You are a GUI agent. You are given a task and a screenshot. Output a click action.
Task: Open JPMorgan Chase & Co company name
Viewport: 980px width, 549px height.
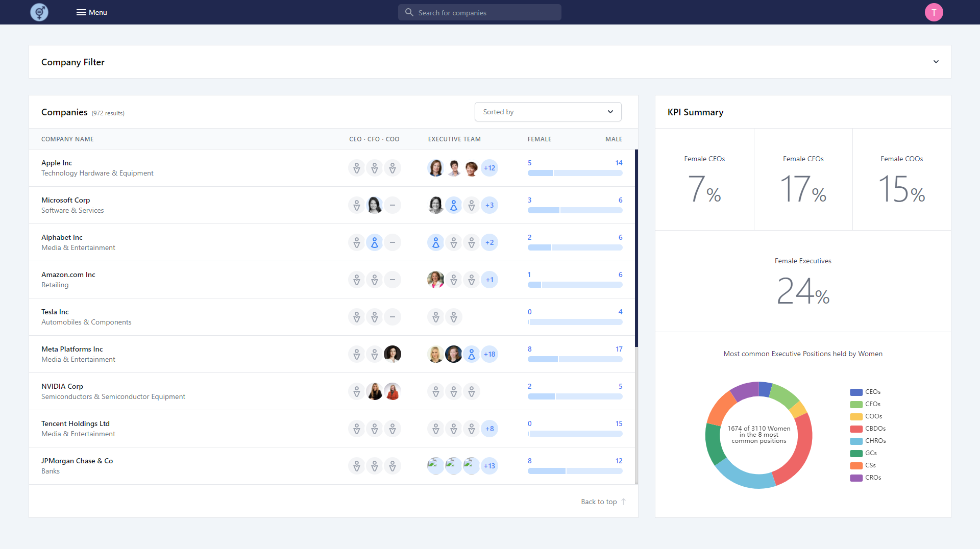(x=77, y=461)
